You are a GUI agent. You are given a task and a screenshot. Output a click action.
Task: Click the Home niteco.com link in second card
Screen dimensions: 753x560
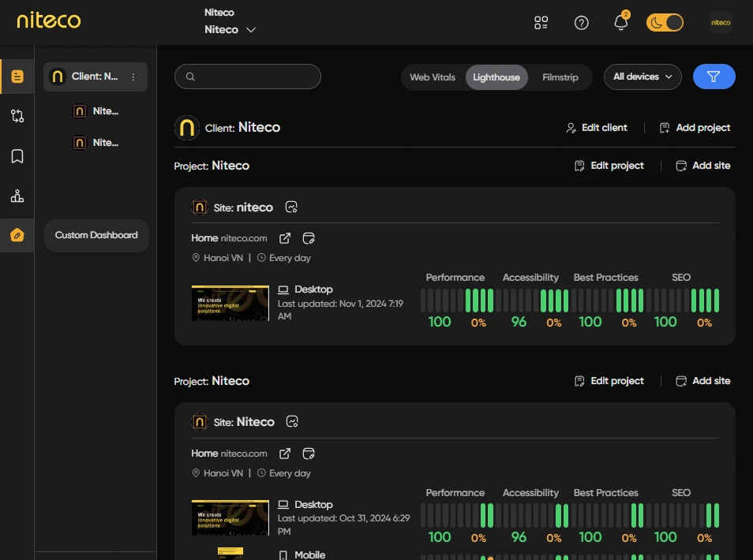[x=229, y=454]
